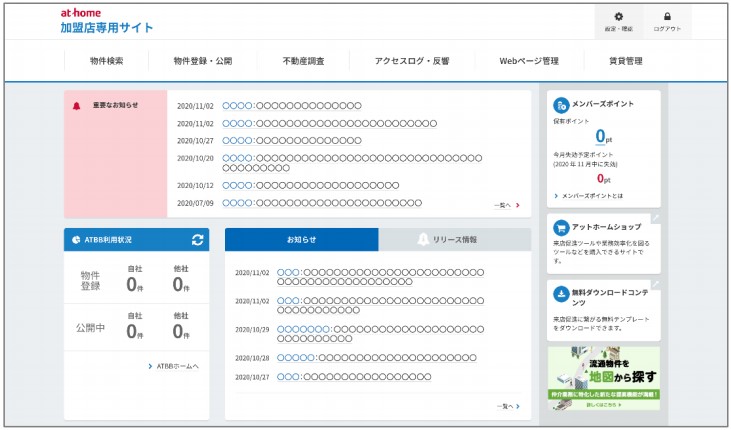Open the 2020/10/27 important notice link

click(x=292, y=140)
